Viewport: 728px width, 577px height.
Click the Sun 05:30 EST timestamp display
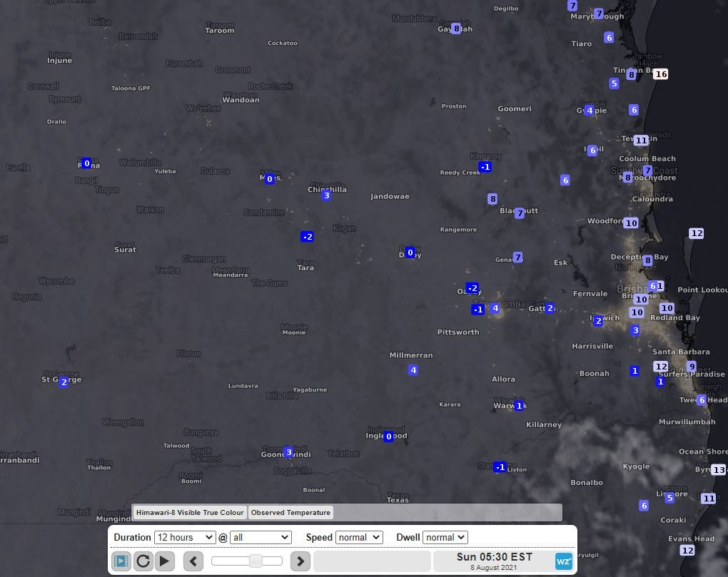tap(494, 561)
